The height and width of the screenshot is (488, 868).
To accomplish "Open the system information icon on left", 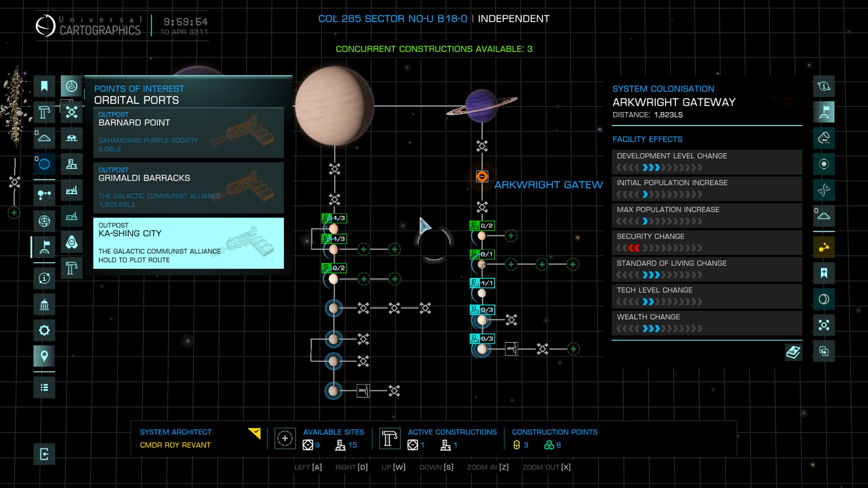I will click(x=44, y=278).
